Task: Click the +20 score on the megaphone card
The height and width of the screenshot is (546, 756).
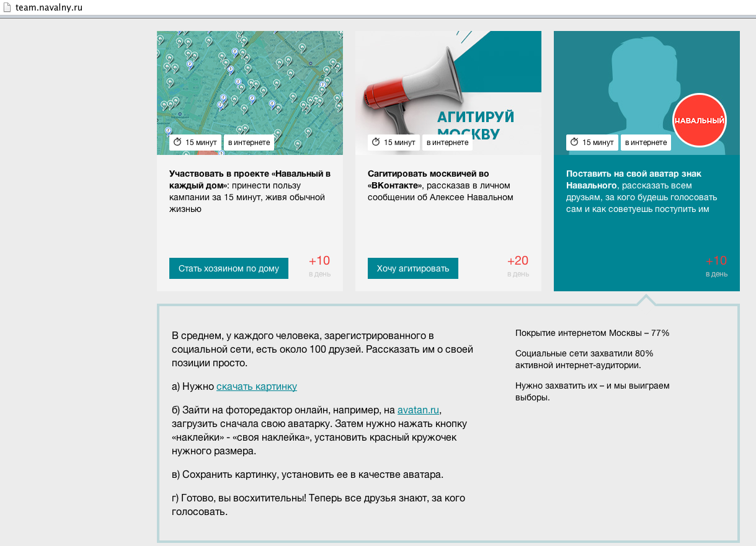Action: pos(518,261)
